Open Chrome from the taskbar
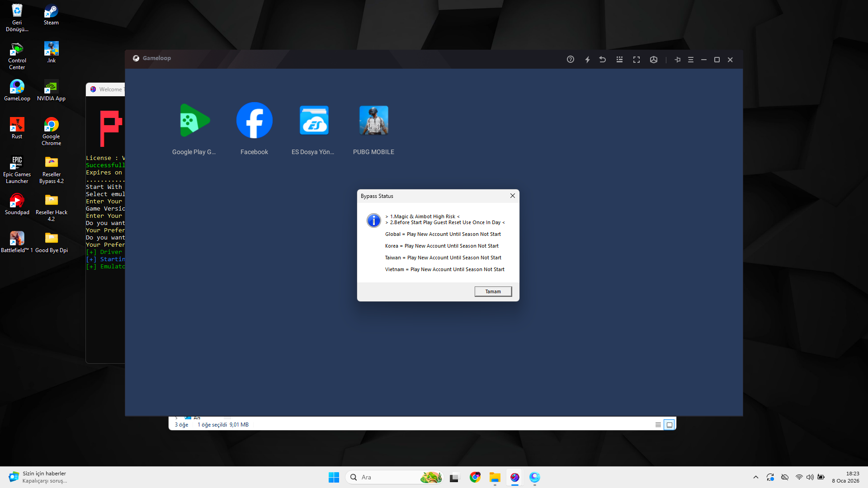 [475, 477]
